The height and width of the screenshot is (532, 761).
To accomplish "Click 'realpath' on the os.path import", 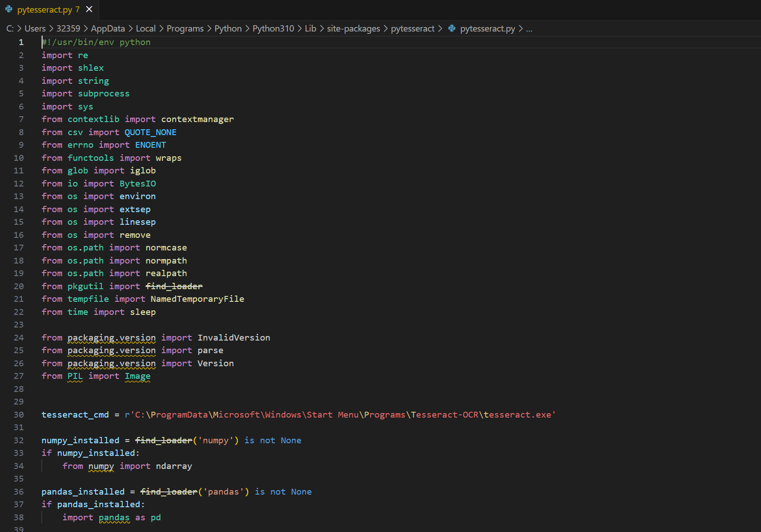I will coord(166,273).
